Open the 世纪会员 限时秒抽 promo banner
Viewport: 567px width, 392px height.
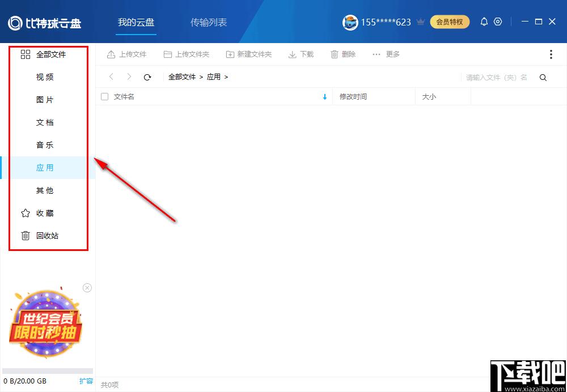click(x=45, y=324)
